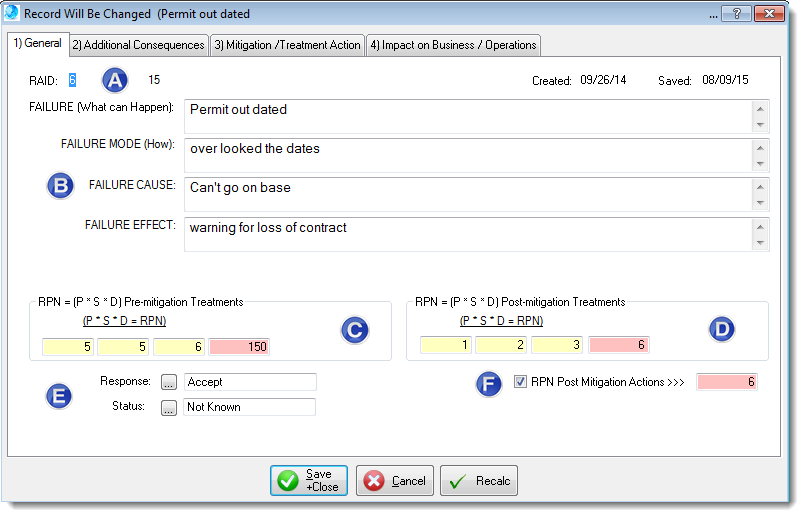This screenshot has height=517, width=804.
Task: Click the title bar help question mark
Action: point(736,14)
